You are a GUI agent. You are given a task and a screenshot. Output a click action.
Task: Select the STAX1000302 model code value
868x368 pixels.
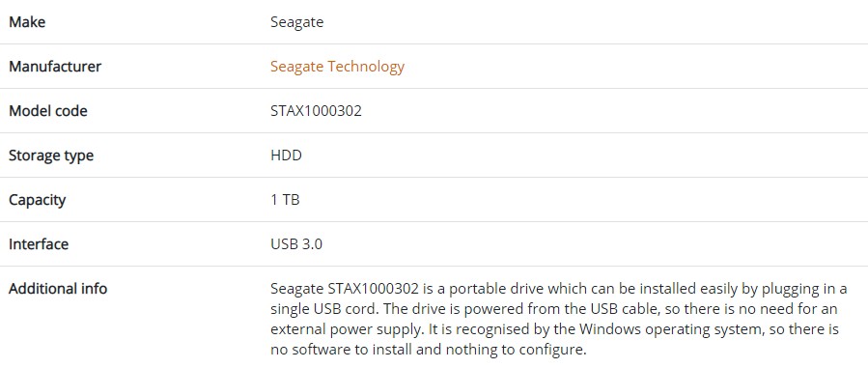pos(316,111)
